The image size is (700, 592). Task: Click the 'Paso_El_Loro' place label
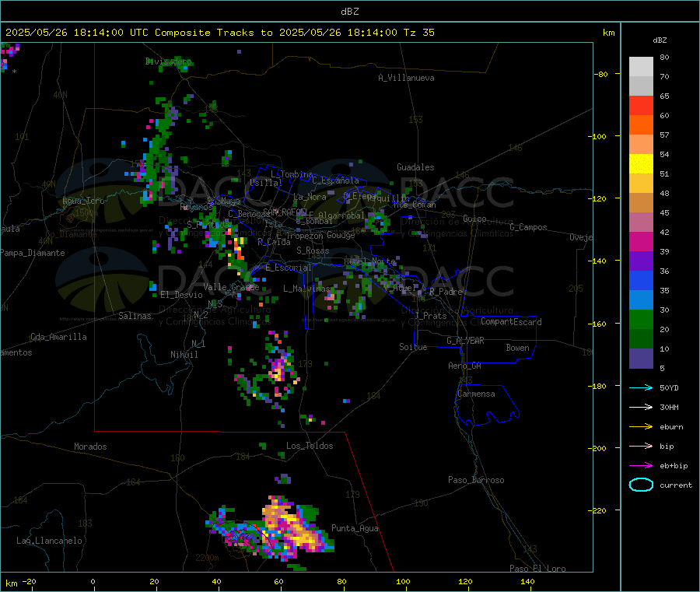(537, 569)
